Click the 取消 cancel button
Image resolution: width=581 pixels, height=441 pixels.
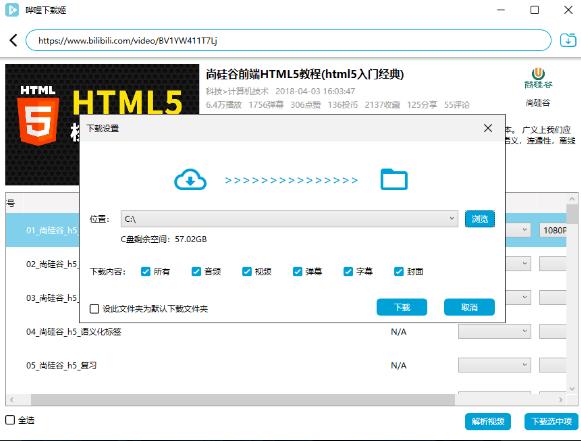coord(469,307)
